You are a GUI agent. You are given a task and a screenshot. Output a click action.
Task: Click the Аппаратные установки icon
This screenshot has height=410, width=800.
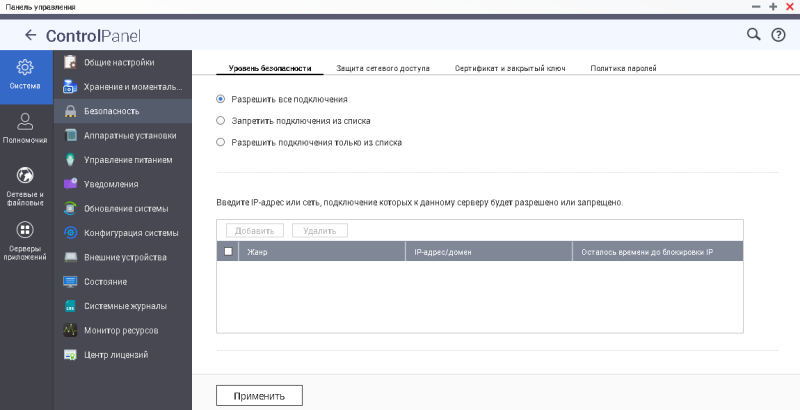tap(70, 136)
